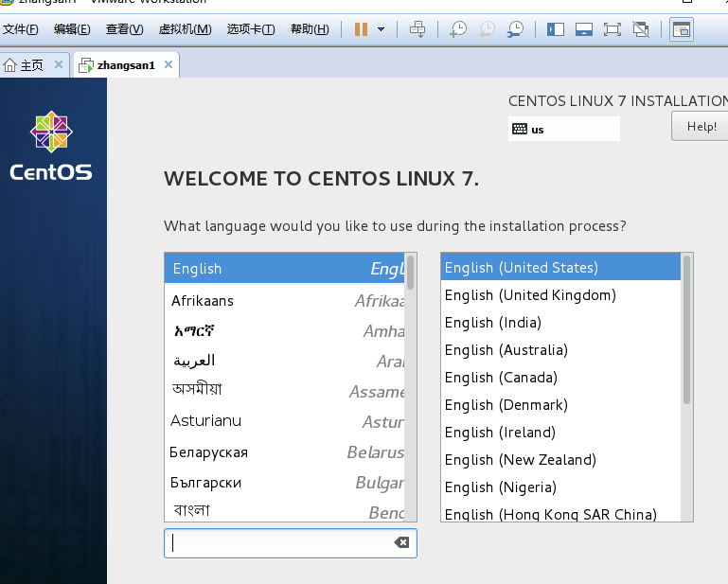
Task: Select the Bengali language row
Action: pyautogui.click(x=284, y=510)
